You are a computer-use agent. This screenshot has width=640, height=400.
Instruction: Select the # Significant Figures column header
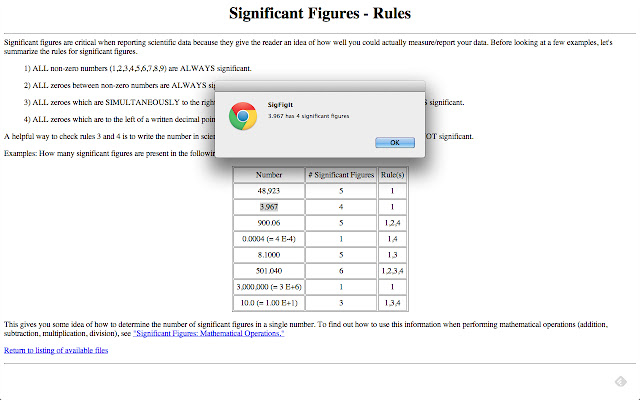point(341,175)
